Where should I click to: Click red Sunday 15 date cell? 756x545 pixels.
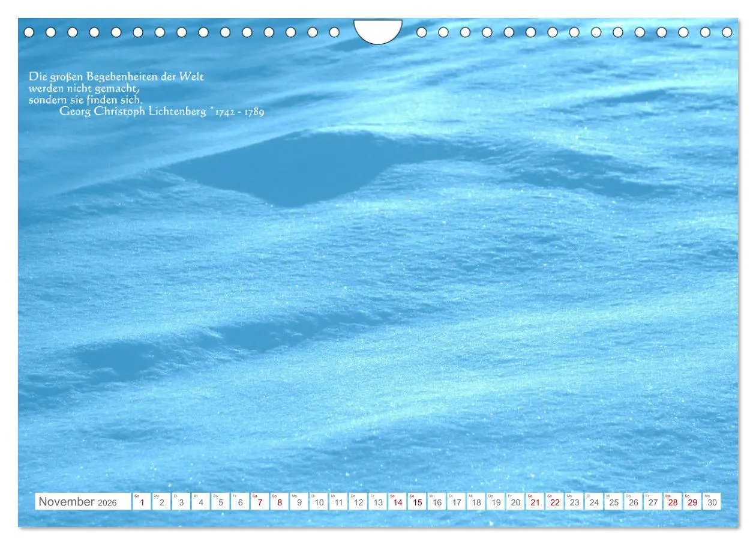point(417,502)
